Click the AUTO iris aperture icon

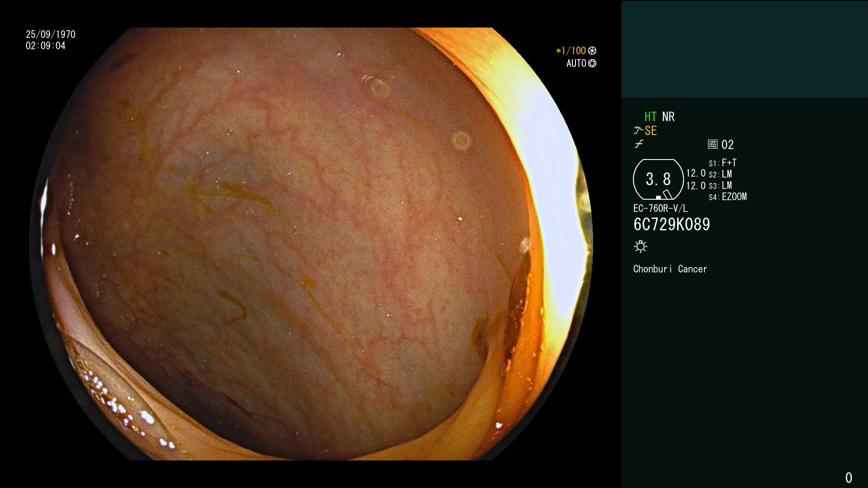pos(592,63)
